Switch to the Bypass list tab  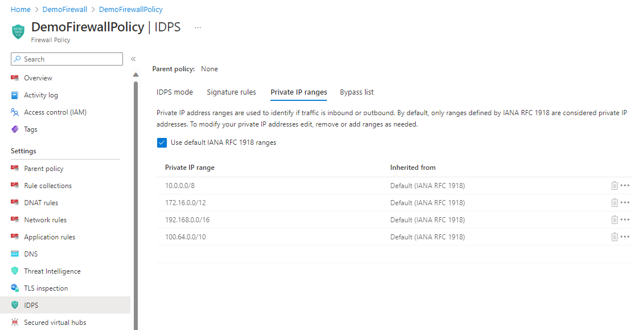click(x=356, y=92)
